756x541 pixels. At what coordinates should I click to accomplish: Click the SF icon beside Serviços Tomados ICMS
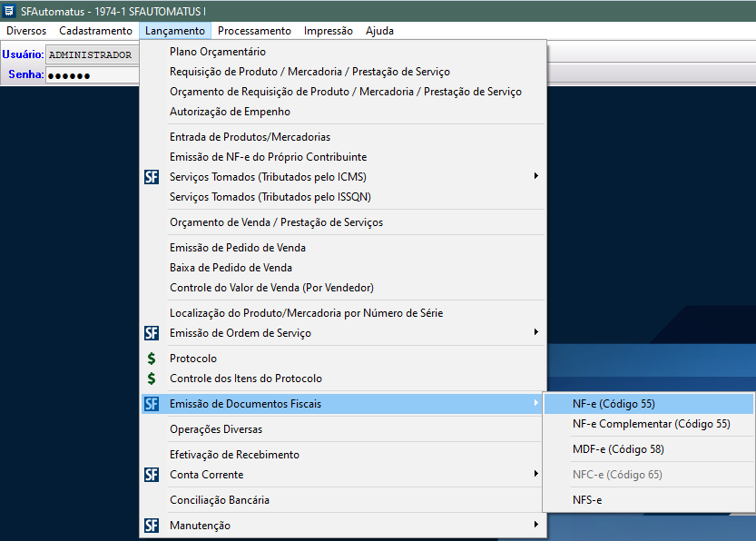point(152,177)
